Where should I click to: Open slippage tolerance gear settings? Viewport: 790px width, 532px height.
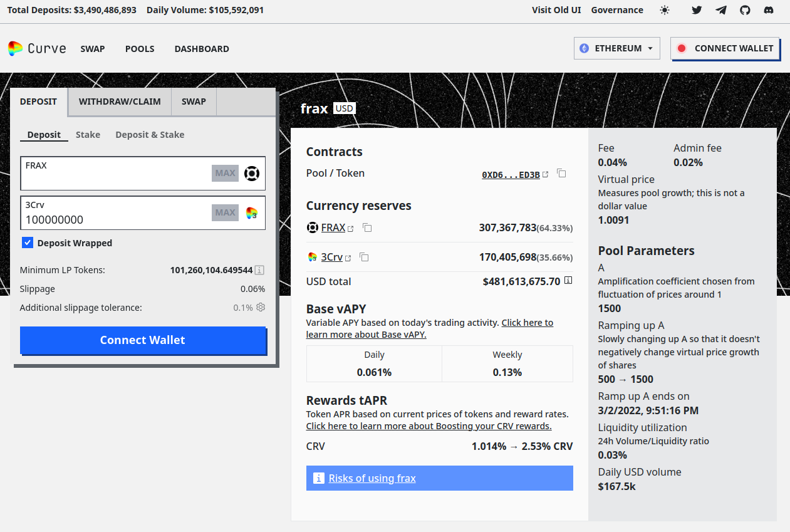click(x=261, y=308)
